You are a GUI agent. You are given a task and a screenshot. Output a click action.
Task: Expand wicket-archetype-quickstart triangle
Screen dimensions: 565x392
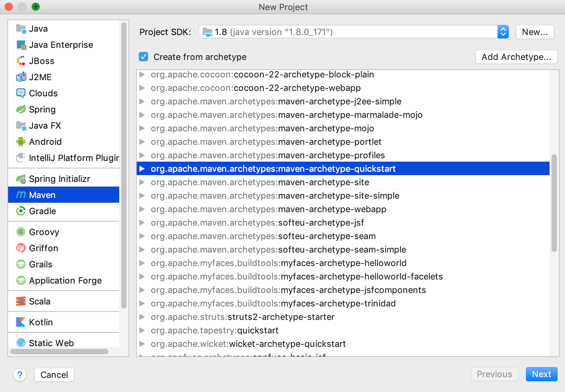pos(142,344)
